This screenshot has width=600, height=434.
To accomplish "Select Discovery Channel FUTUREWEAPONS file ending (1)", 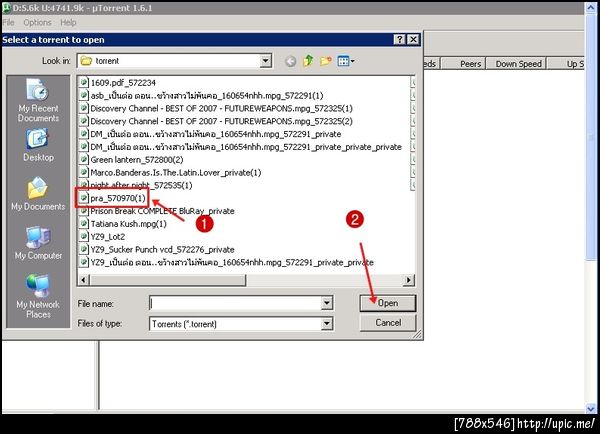I will coord(221,108).
